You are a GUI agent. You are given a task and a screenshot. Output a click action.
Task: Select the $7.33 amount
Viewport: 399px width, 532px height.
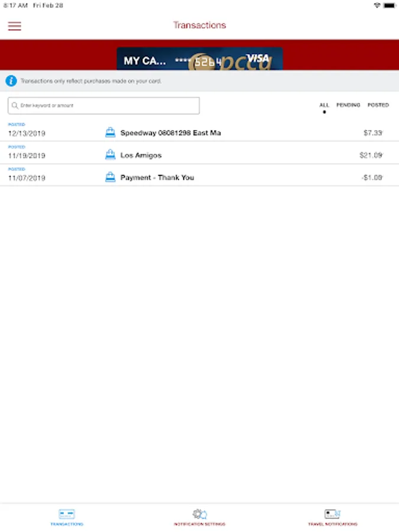(x=373, y=133)
